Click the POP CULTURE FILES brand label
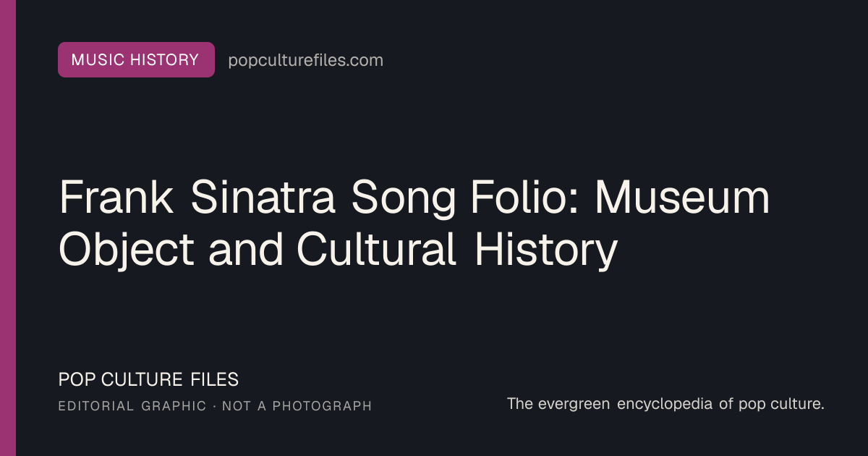This screenshot has width=868, height=456. 148,379
